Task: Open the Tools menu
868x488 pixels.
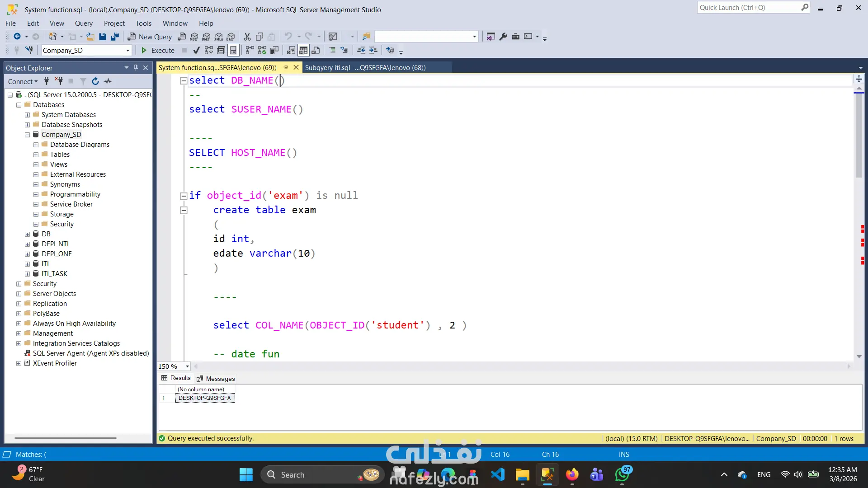Action: [x=143, y=23]
